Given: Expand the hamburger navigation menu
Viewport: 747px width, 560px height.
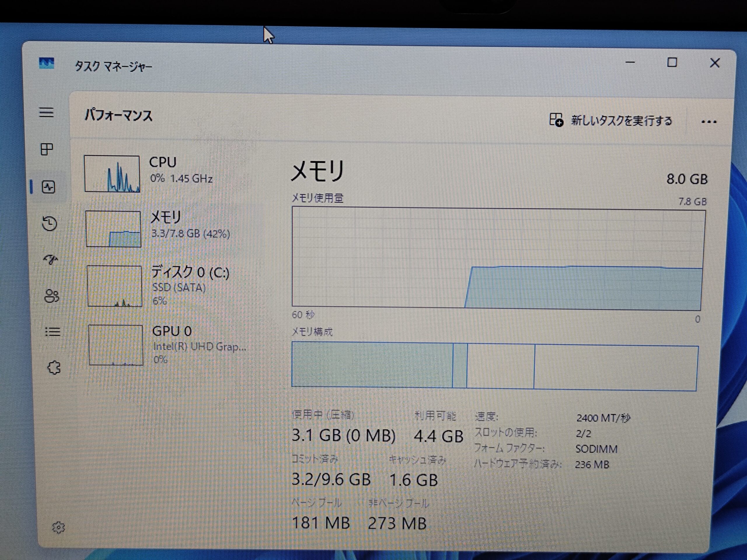Looking at the screenshot, I should click(47, 112).
